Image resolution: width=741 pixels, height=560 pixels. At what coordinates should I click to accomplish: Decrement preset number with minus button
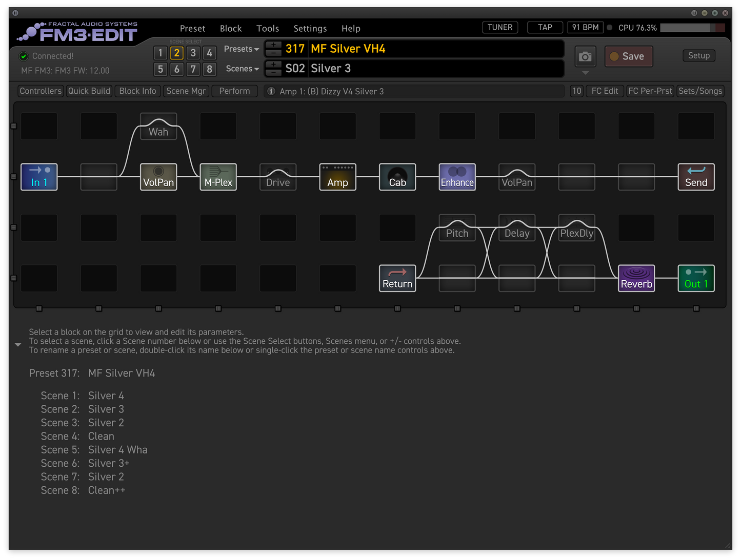click(274, 53)
